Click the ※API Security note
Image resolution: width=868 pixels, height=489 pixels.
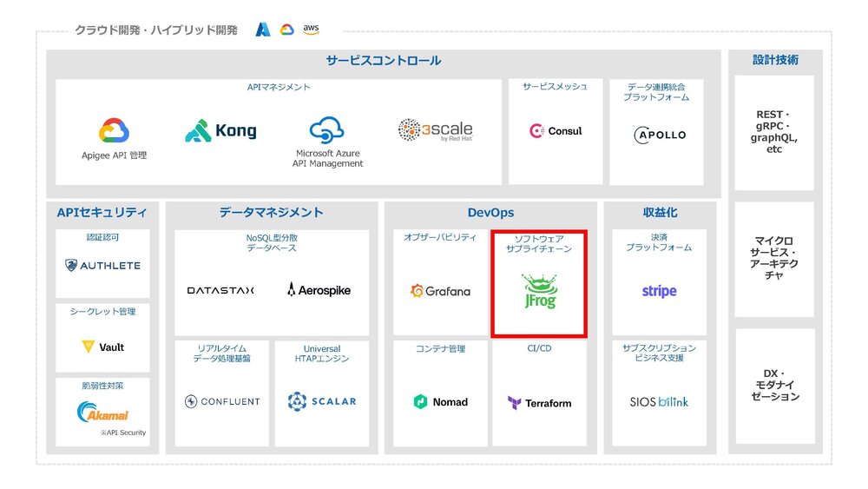[123, 433]
